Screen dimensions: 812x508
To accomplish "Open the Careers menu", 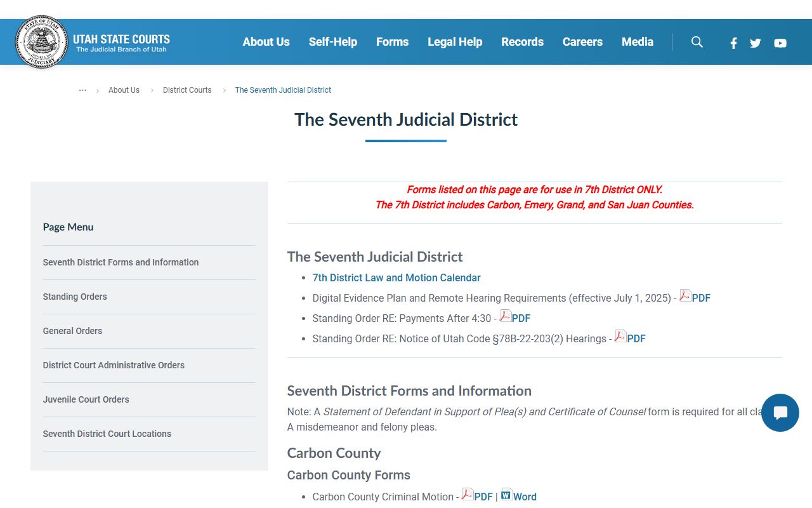I will click(x=582, y=42).
